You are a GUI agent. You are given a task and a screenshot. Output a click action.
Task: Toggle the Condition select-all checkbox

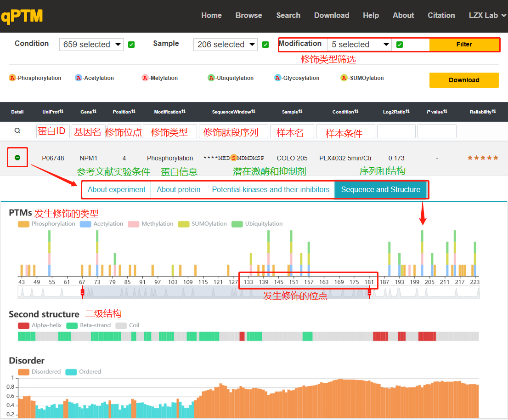[x=131, y=45]
